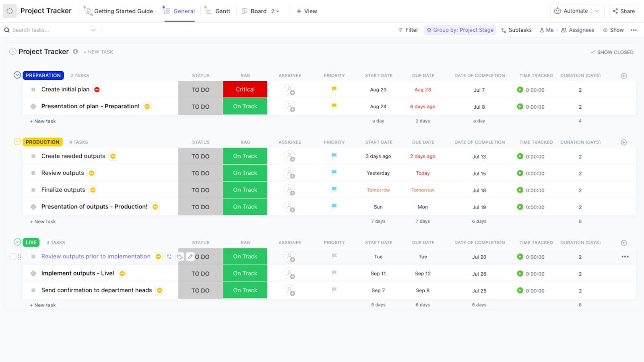Toggle Show Closed tasks
Image resolution: width=644 pixels, height=362 pixels.
pos(612,52)
